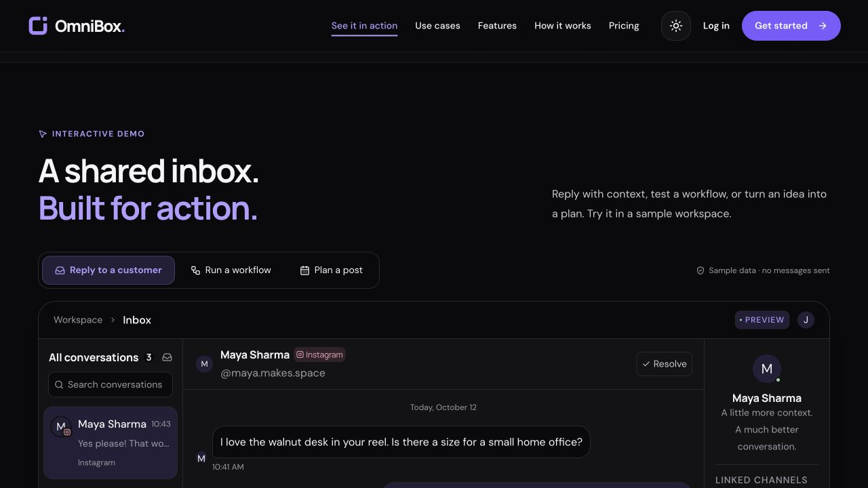This screenshot has width=868, height=488.
Task: Open Maya Sharma conversation in the list
Action: tap(111, 443)
